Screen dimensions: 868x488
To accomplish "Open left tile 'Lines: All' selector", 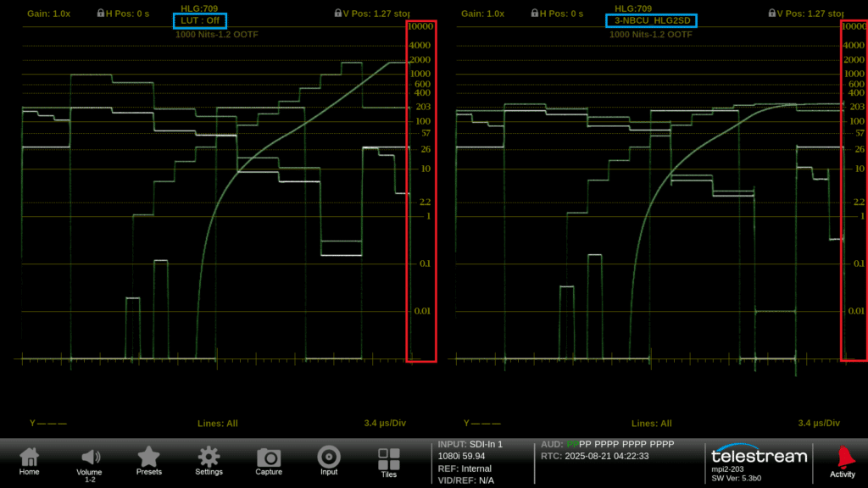I will pyautogui.click(x=218, y=423).
